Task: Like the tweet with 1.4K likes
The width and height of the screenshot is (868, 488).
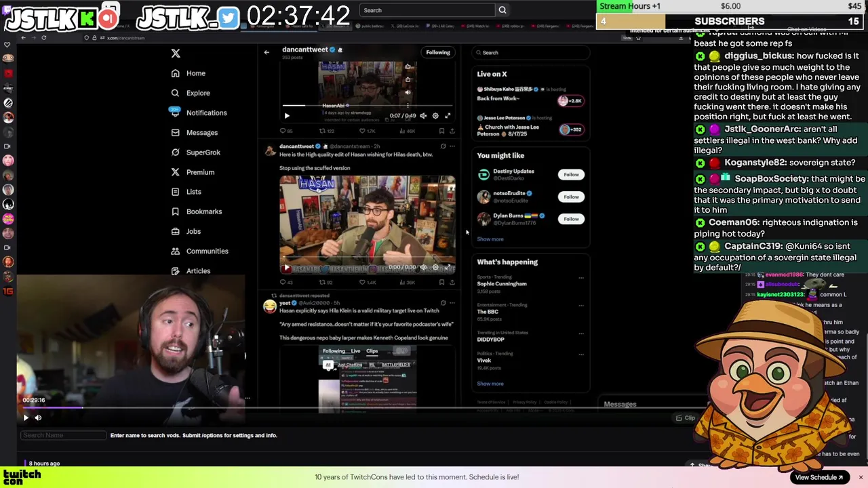Action: coord(367,283)
